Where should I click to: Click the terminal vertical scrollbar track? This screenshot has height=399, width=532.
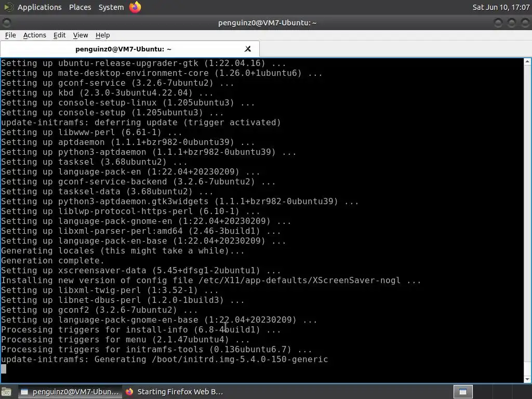pos(527,220)
